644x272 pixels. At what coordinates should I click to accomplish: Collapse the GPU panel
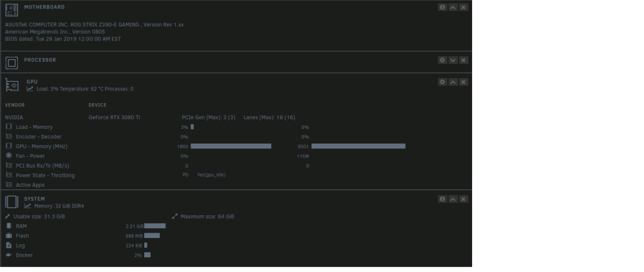(453, 82)
